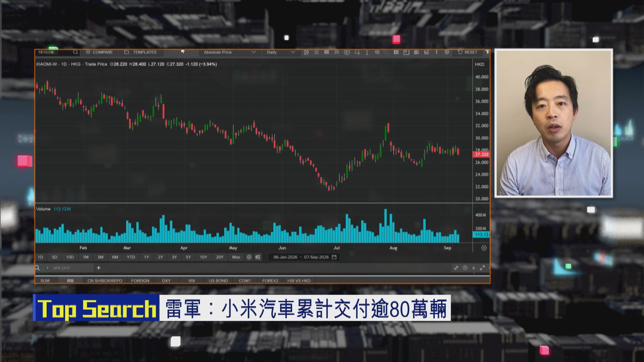The width and height of the screenshot is (644, 362).
Task: Select the 6M time range
Action: 115,257
